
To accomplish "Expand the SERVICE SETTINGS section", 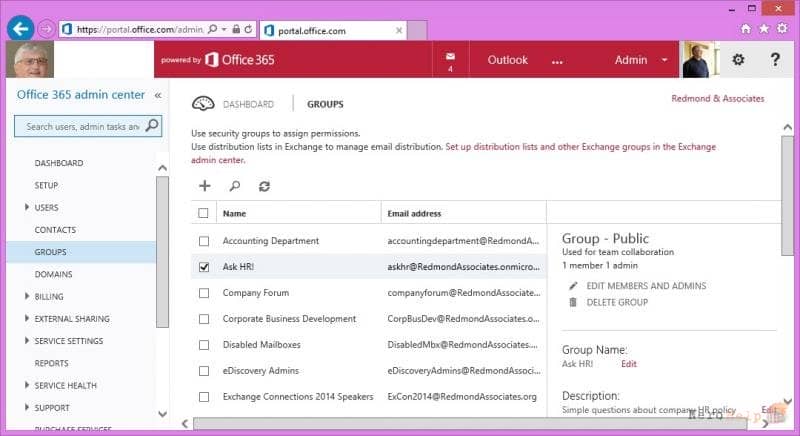I will click(27, 340).
